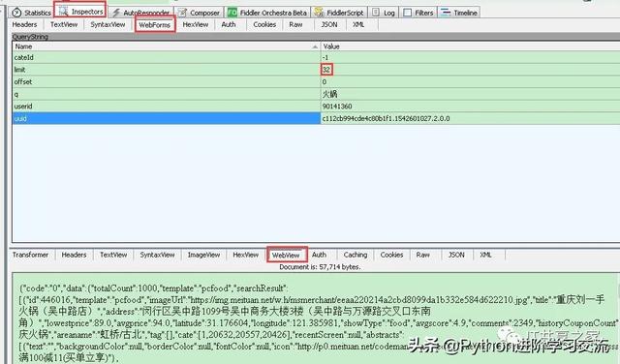The height and width of the screenshot is (364, 620).
Task: Select request Headers inspector tab
Action: click(x=24, y=24)
